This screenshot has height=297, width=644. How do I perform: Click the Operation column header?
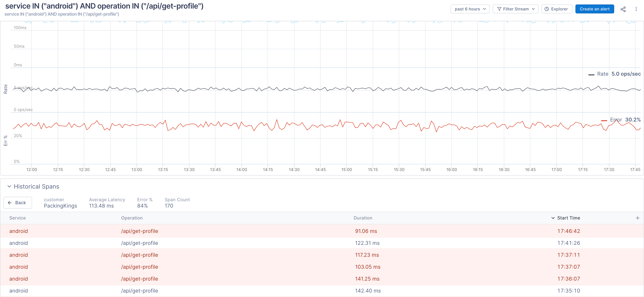[132, 218]
